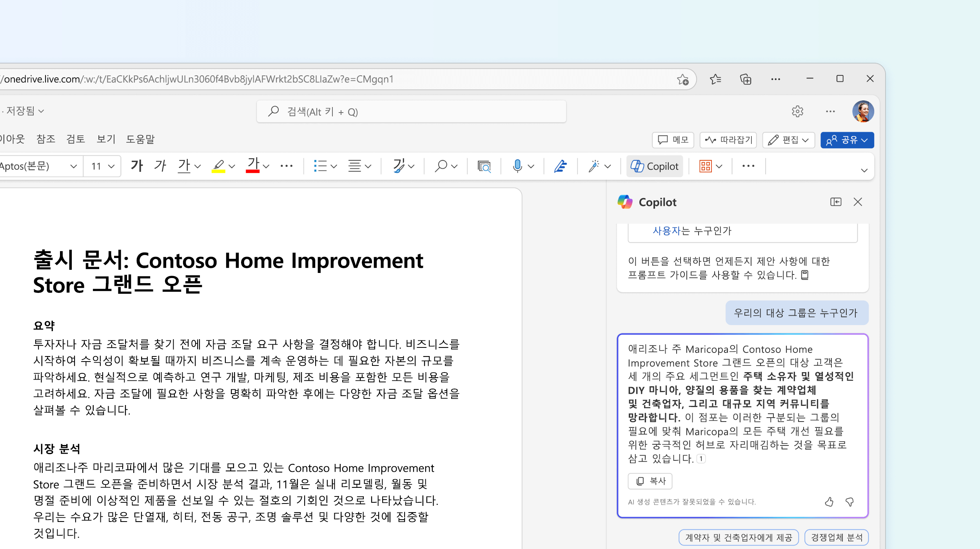
Task: Click the Find magnifier icon in the toolbar
Action: [x=441, y=166]
